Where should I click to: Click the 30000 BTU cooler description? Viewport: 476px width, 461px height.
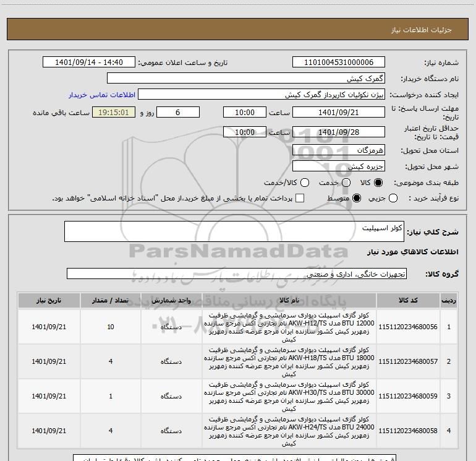289,396
